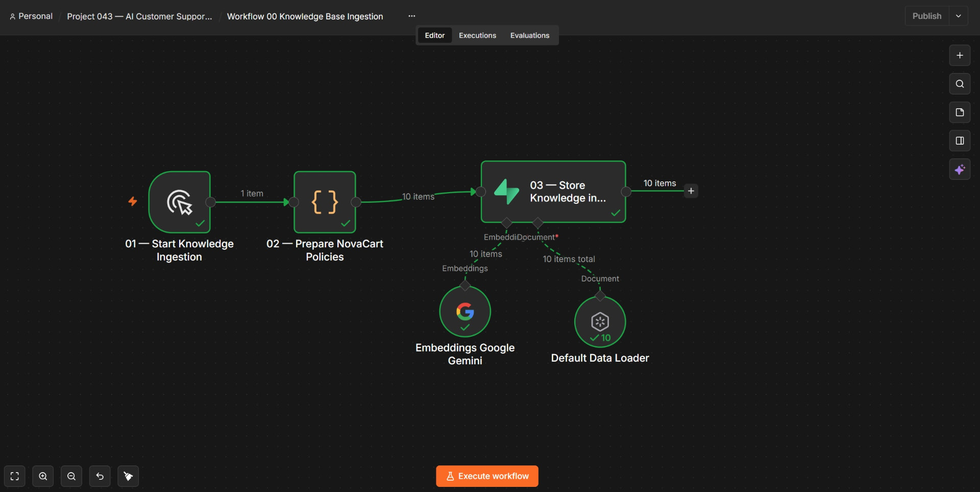Open the 03 Store Knowledge Supabase node
This screenshot has height=492, width=980.
coord(553,192)
